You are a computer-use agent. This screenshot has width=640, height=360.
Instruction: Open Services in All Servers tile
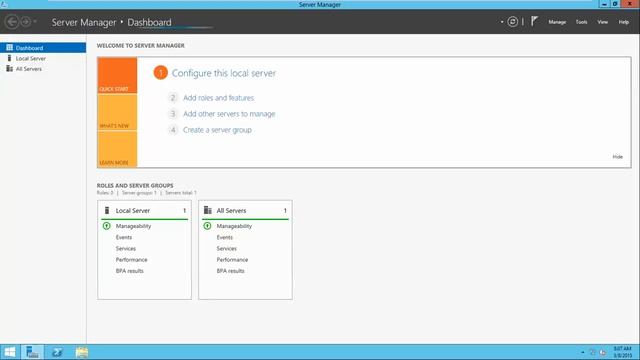[227, 249]
